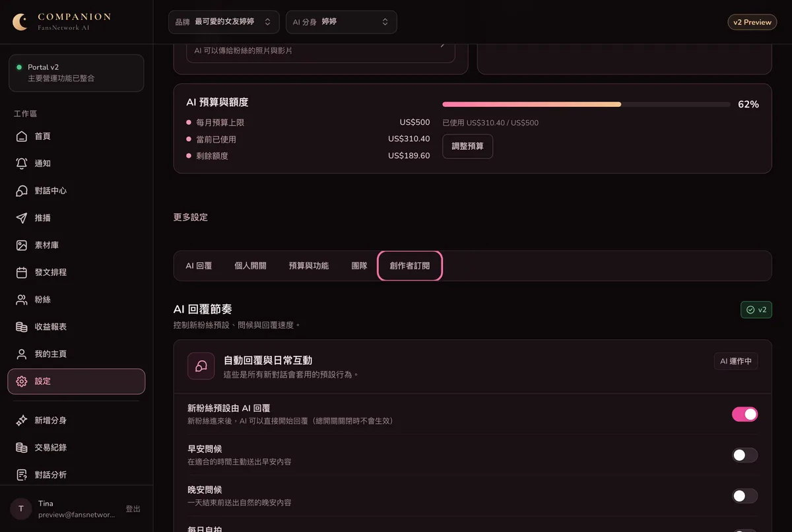Click the person icon beside 我的主頁
Screen dimensions: 792x532
click(x=22, y=354)
